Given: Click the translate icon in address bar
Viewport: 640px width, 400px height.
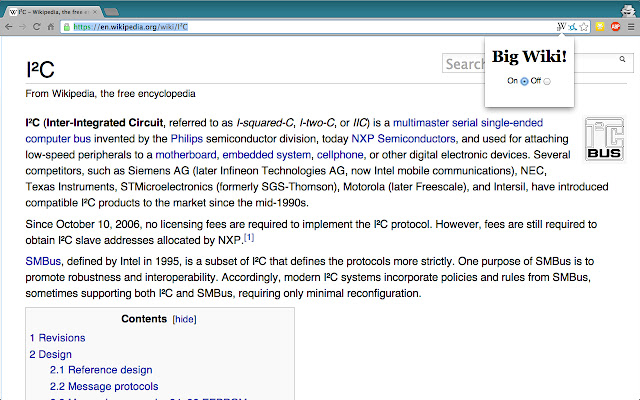Looking at the screenshot, I should (x=573, y=27).
